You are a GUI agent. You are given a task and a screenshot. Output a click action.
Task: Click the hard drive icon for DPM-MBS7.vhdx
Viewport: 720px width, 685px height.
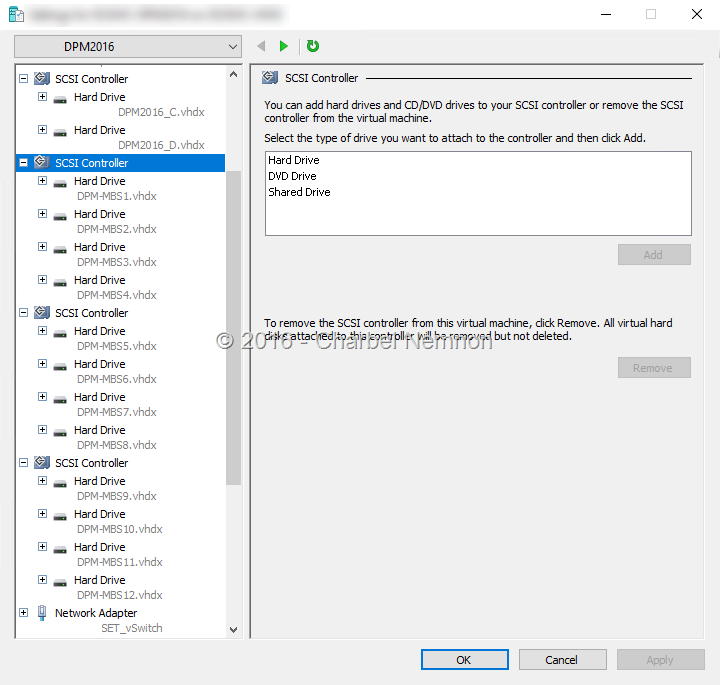(60, 399)
